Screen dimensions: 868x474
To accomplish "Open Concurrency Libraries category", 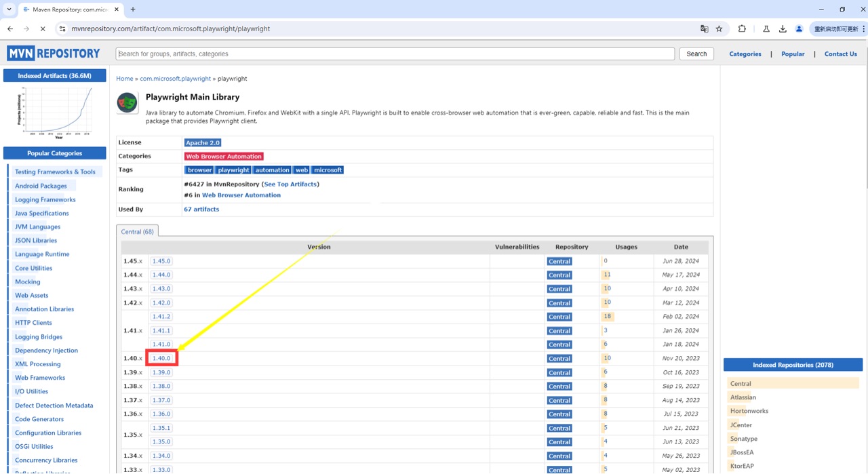I will coord(46,460).
